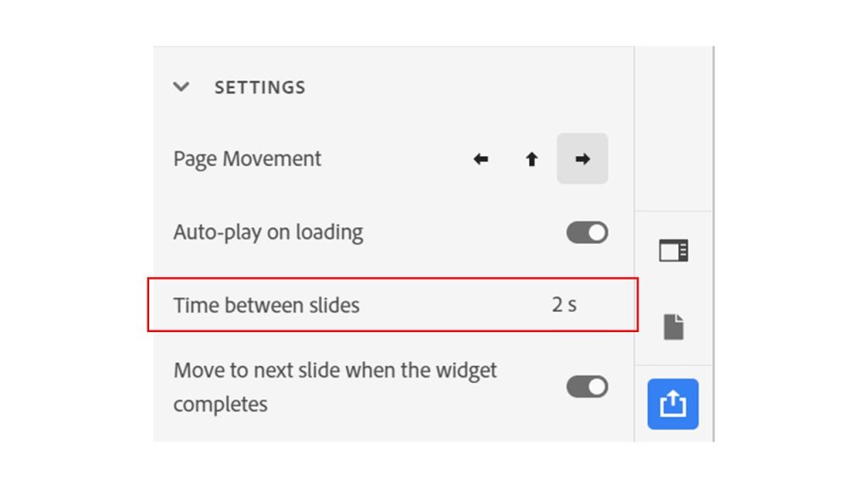The image size is (868, 488).
Task: Toggle Move to next slide when widget completes
Action: tap(587, 386)
